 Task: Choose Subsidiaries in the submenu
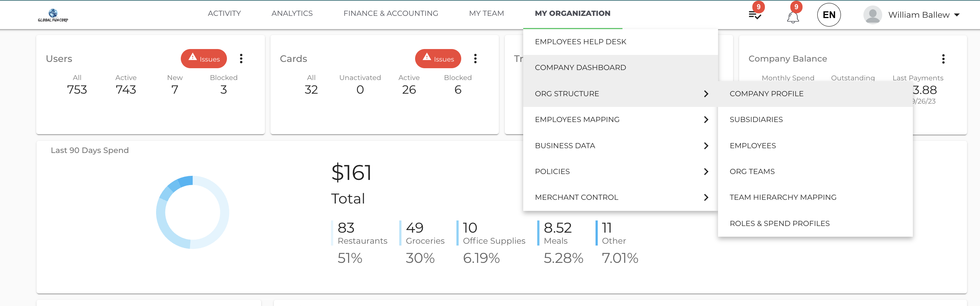pos(815,120)
